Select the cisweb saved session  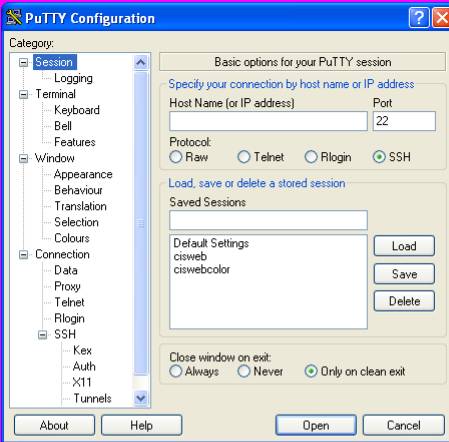click(190, 256)
